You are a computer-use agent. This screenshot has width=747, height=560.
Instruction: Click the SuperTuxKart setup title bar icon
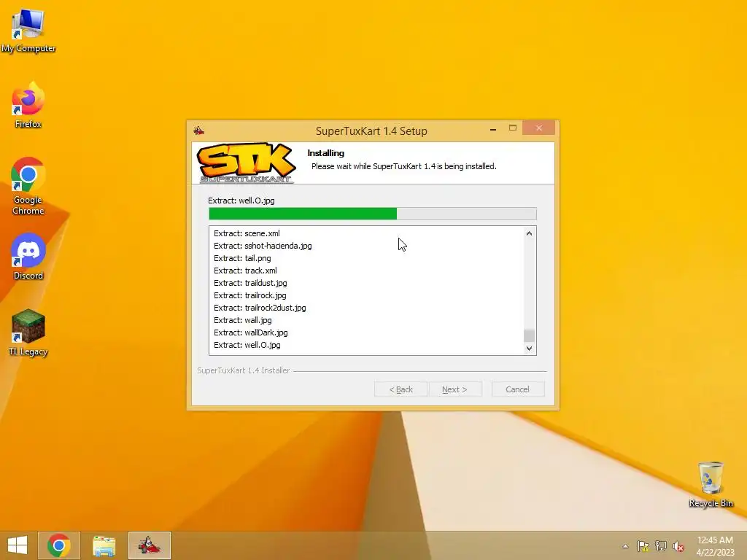coord(198,130)
